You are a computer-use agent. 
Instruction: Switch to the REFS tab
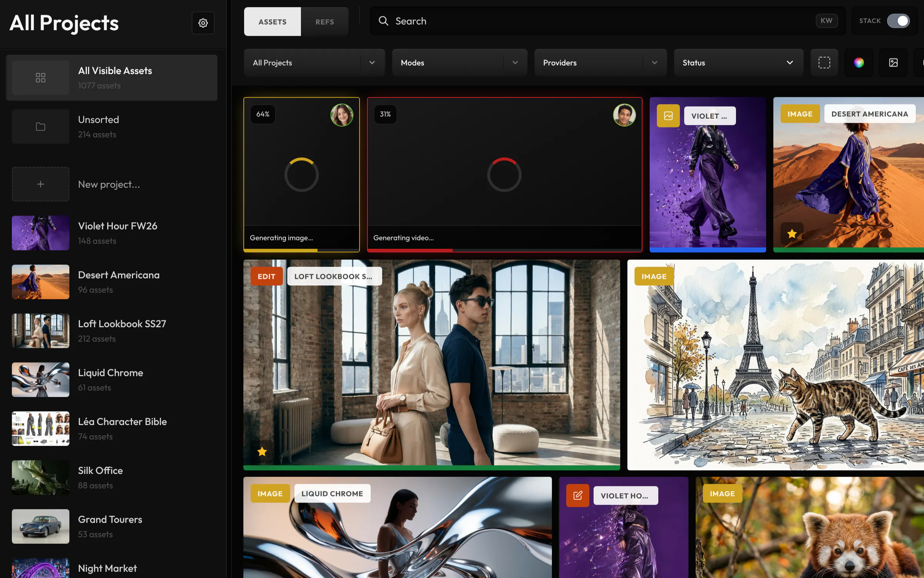click(x=325, y=22)
